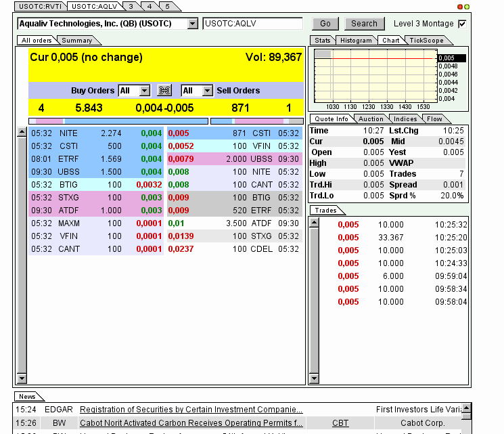Switch to the USOTC:RVTI tab
The image size is (504, 434).
40,7
